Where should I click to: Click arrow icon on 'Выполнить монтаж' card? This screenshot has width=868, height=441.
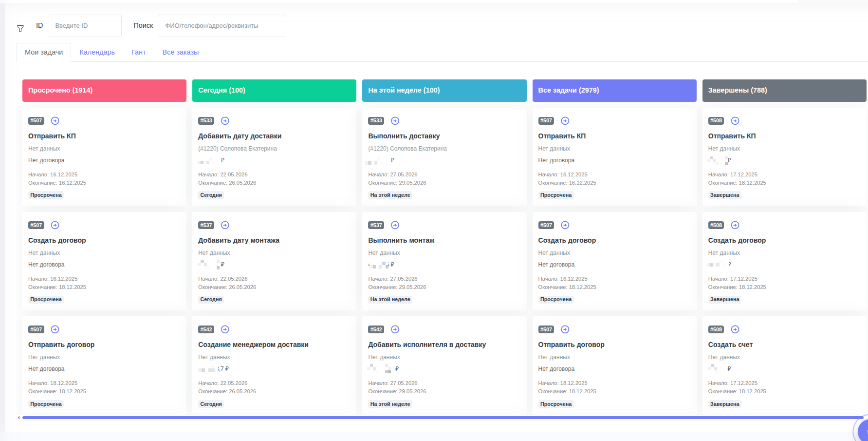pos(395,225)
